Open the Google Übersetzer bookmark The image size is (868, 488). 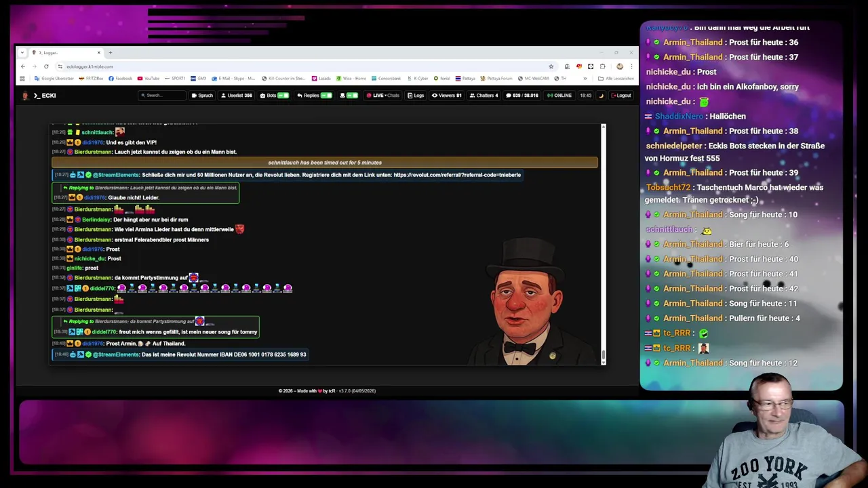53,78
